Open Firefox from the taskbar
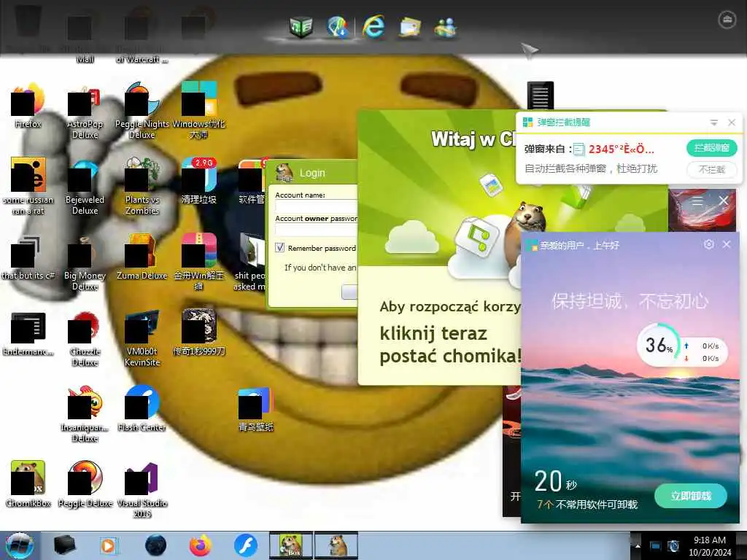This screenshot has width=747, height=560. coord(201,545)
